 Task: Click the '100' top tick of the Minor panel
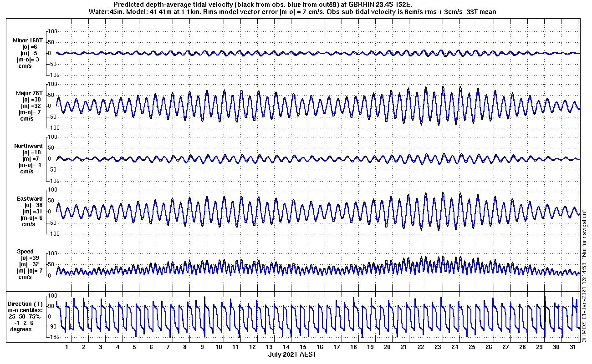click(x=52, y=31)
